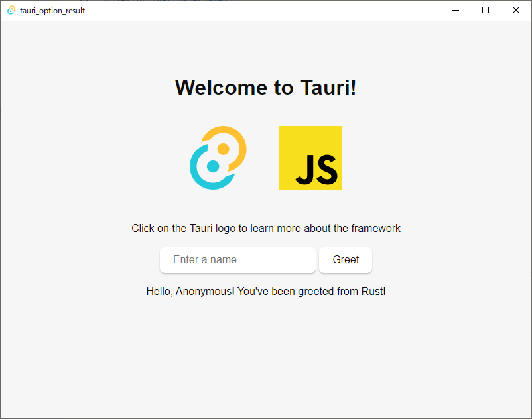532x419 pixels.
Task: Click the 'Welcome to Tauri!' heading
Action: pyautogui.click(x=265, y=88)
